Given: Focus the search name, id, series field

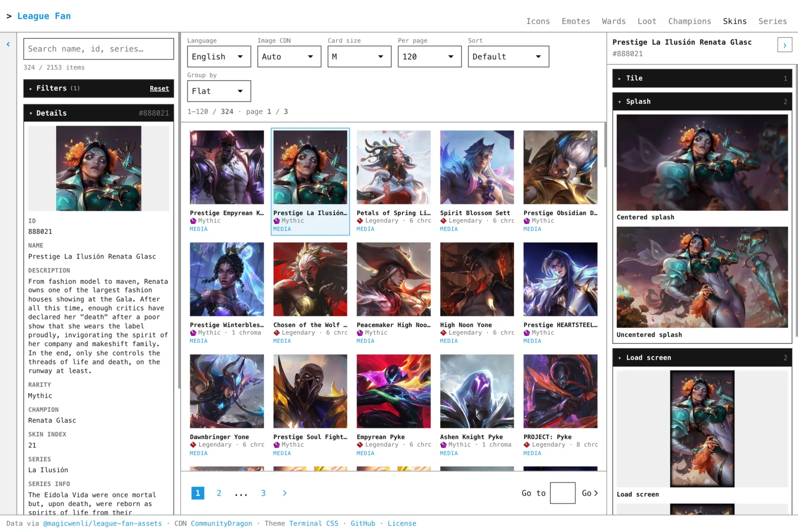Looking at the screenshot, I should tap(99, 49).
